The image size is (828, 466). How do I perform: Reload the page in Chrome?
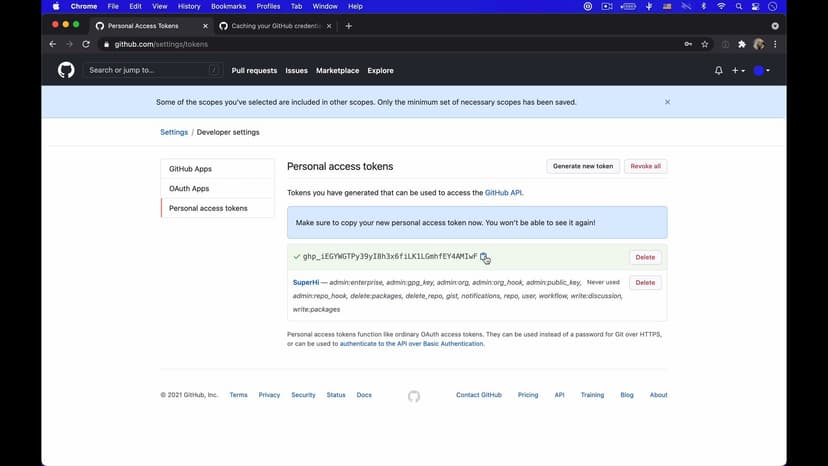point(86,44)
